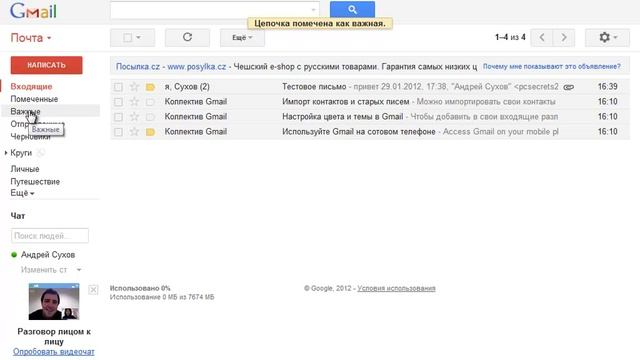Toggle importance marker on 'Используйте Gmail на сотовом'
The height and width of the screenshot is (360, 640).
(150, 132)
